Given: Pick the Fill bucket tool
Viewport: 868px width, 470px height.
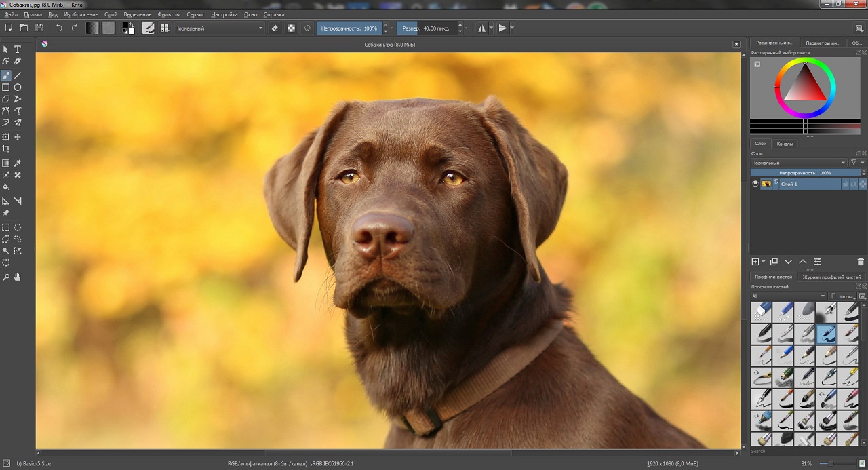Looking at the screenshot, I should pyautogui.click(x=6, y=187).
